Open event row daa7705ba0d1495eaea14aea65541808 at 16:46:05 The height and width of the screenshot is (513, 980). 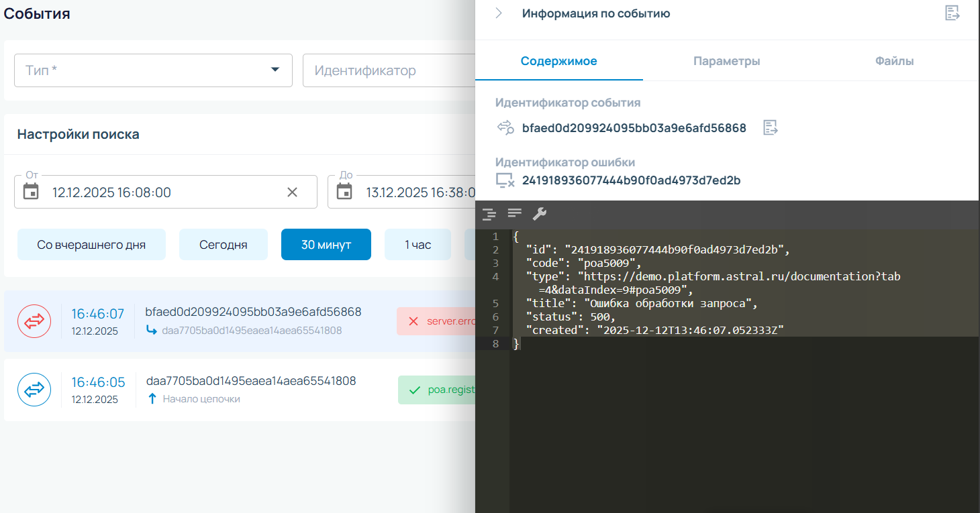(240, 390)
